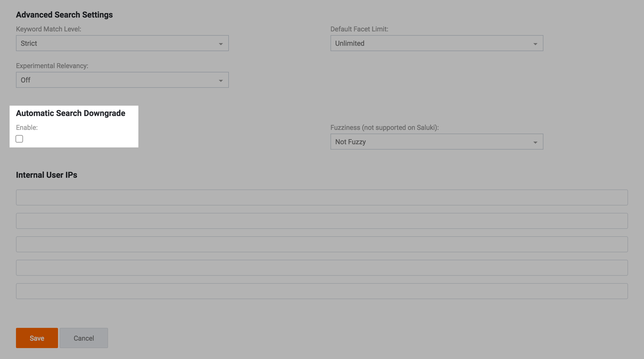Click the "Keyword Match Level:" label
Image resolution: width=644 pixels, height=359 pixels.
click(48, 29)
